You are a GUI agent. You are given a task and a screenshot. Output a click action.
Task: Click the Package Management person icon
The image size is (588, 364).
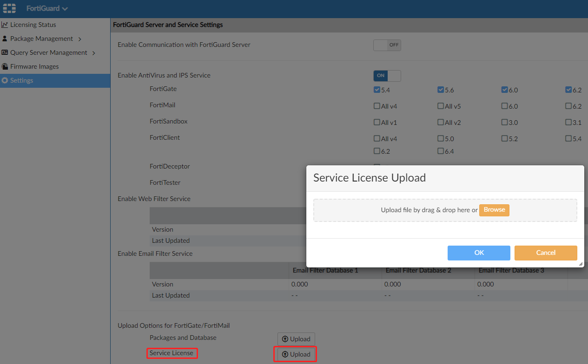[5, 39]
